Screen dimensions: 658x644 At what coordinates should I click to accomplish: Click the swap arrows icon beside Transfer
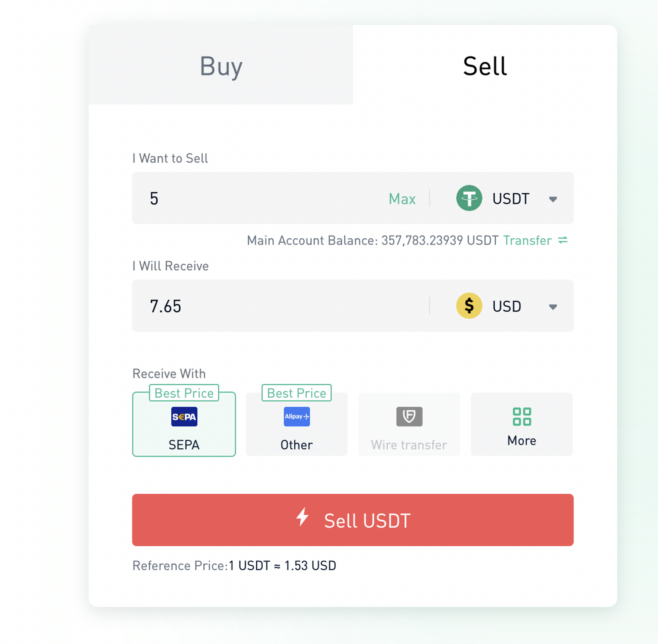coord(563,240)
